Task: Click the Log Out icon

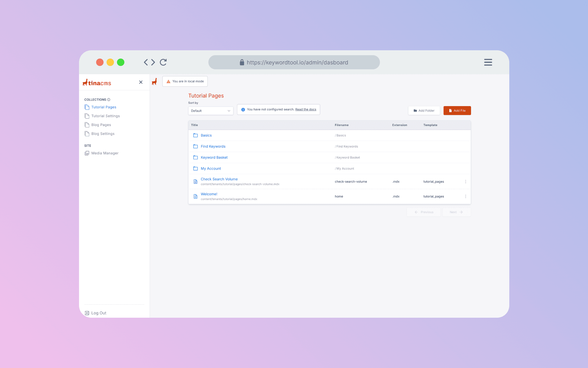Action: (x=87, y=312)
